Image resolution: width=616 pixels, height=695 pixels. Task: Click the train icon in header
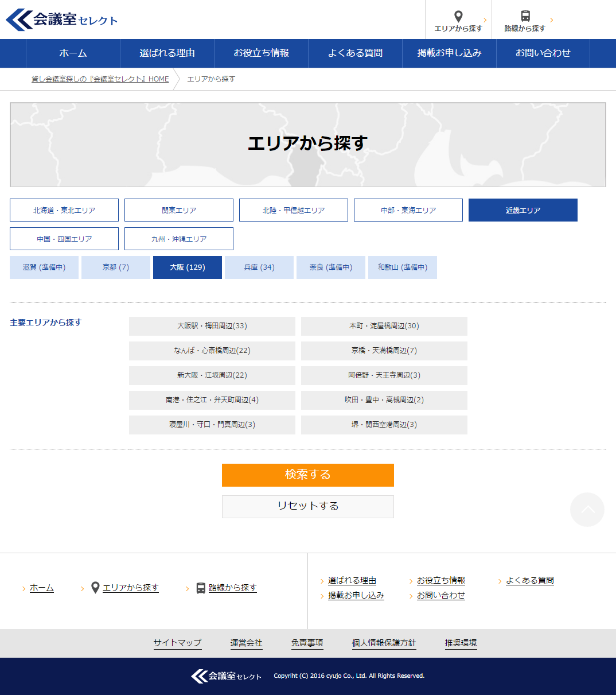[525, 16]
